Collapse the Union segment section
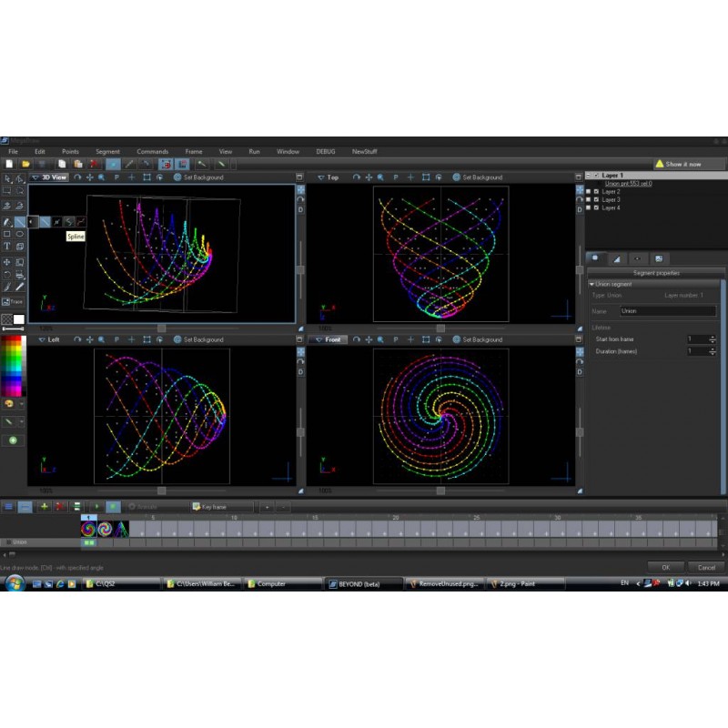This screenshot has width=728, height=728. point(591,284)
